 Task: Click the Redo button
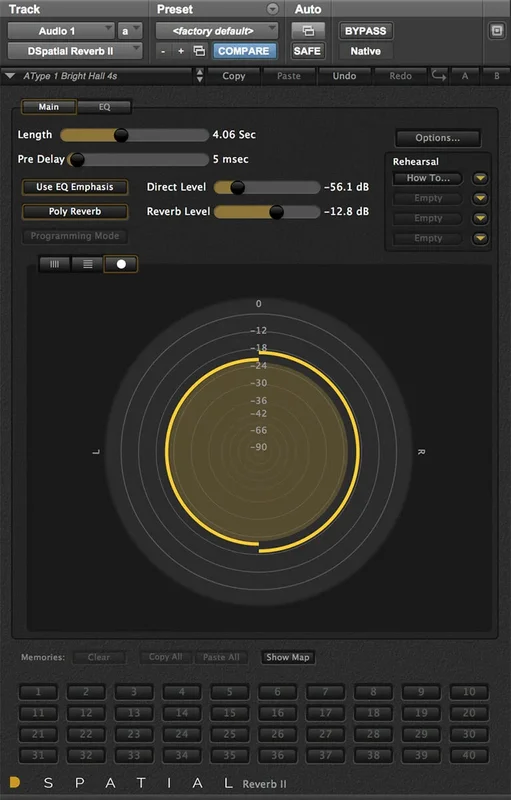400,76
